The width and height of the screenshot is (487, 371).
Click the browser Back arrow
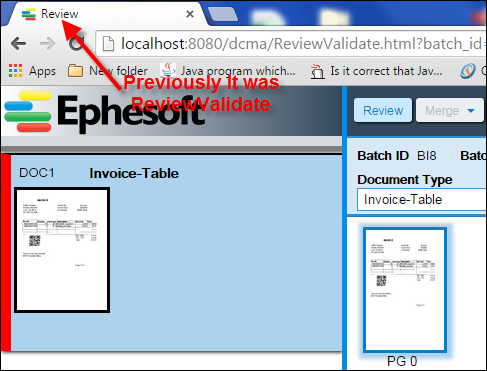tap(18, 43)
